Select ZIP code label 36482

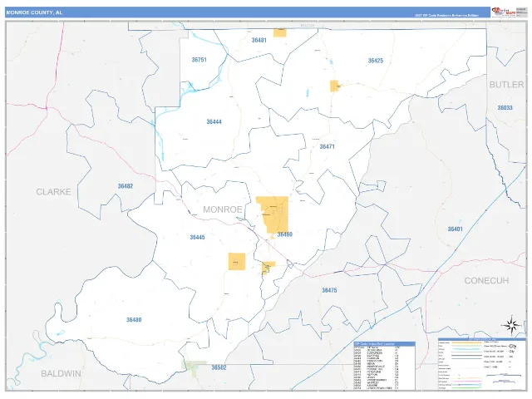(x=126, y=186)
